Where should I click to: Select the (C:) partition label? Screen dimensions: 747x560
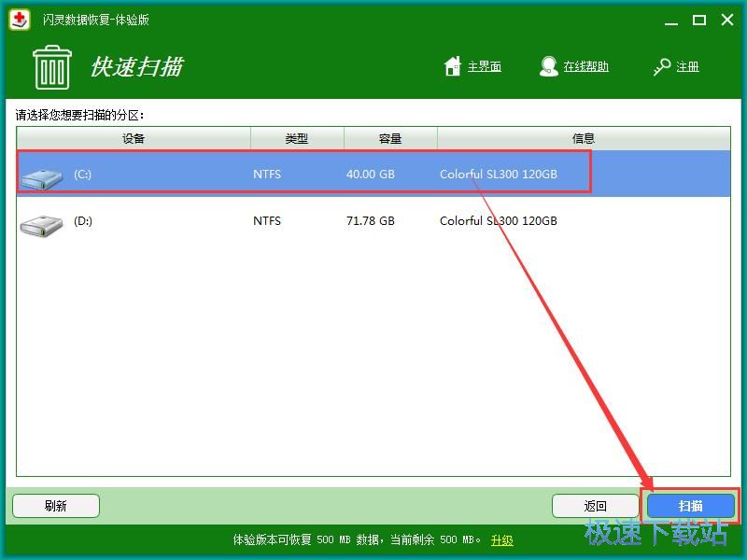(82, 175)
